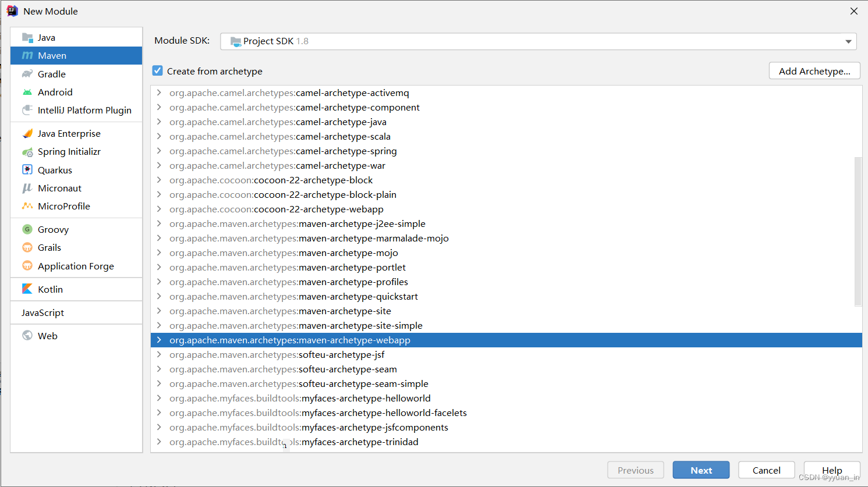Expand cocoon-22-archetype-webapp node
This screenshot has width=868, height=487.
tap(159, 209)
